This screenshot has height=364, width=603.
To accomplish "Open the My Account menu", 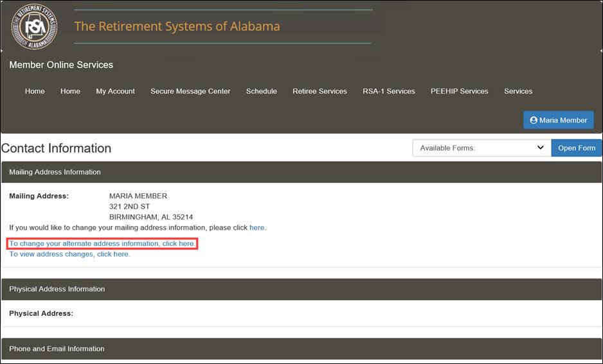I will tap(115, 91).
